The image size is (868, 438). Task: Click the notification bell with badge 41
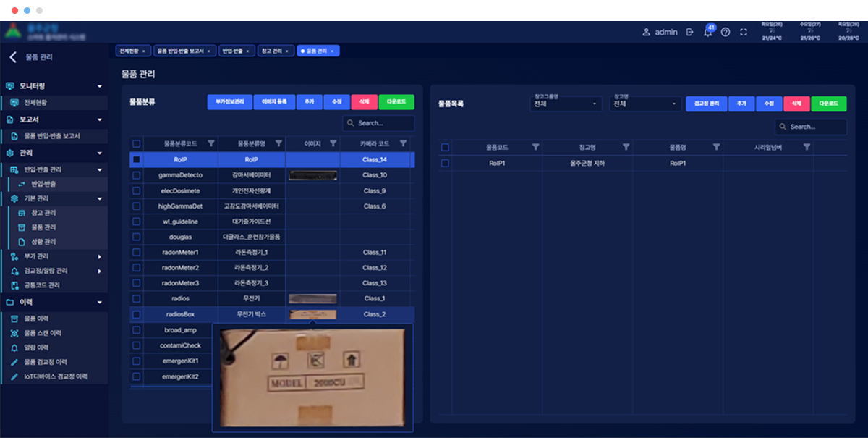click(x=707, y=33)
